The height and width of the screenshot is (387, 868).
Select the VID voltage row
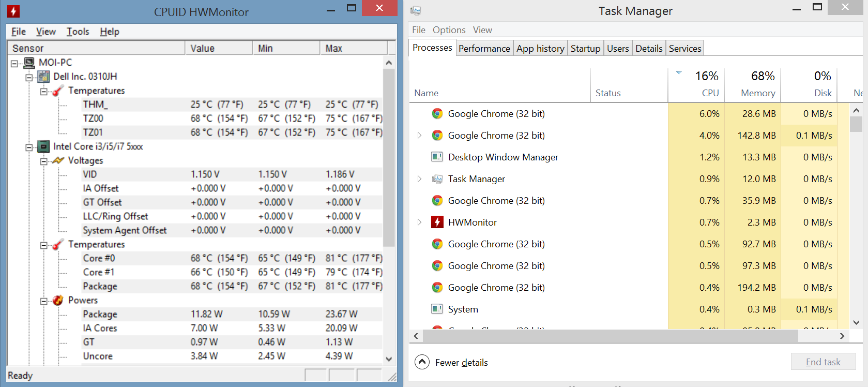(x=232, y=174)
